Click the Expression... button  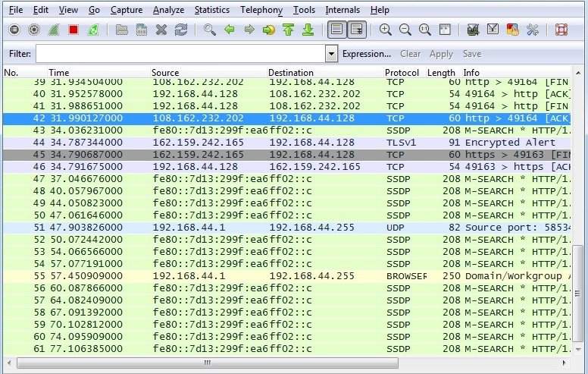(x=367, y=54)
